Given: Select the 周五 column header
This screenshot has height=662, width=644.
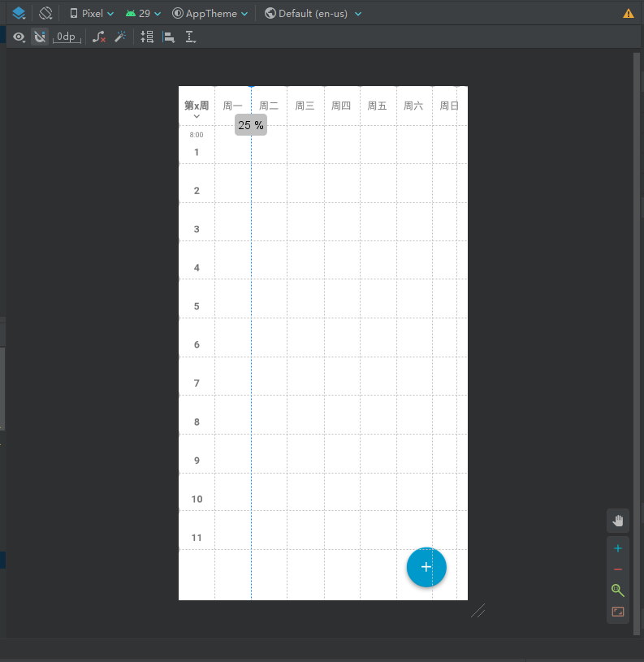Looking at the screenshot, I should (378, 106).
